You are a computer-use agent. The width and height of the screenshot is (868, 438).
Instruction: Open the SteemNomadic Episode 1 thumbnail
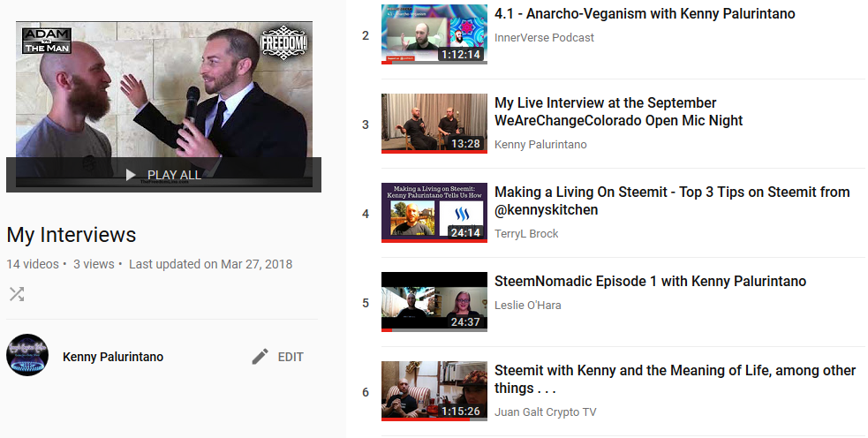434,302
